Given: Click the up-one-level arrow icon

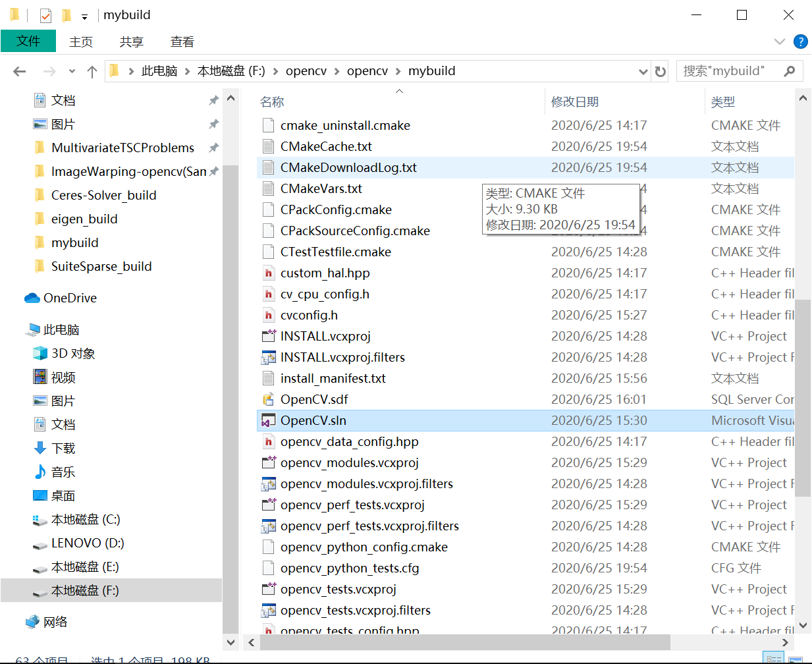Looking at the screenshot, I should click(92, 70).
